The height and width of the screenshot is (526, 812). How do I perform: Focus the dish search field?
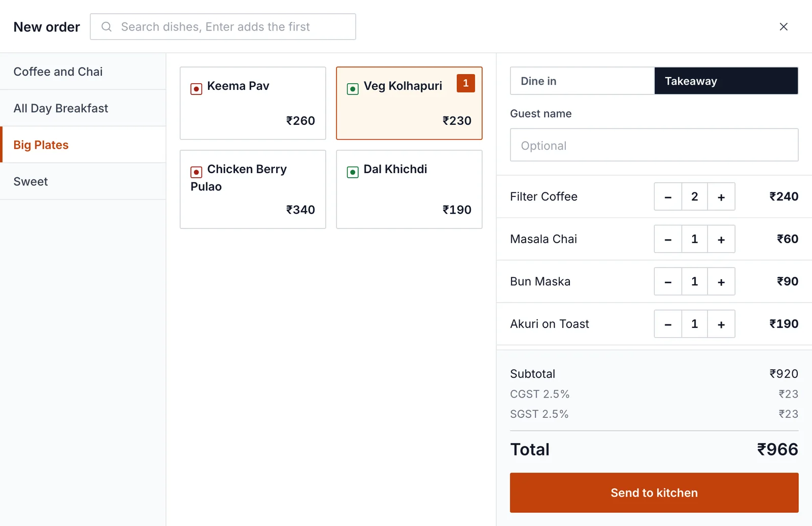[223, 27]
